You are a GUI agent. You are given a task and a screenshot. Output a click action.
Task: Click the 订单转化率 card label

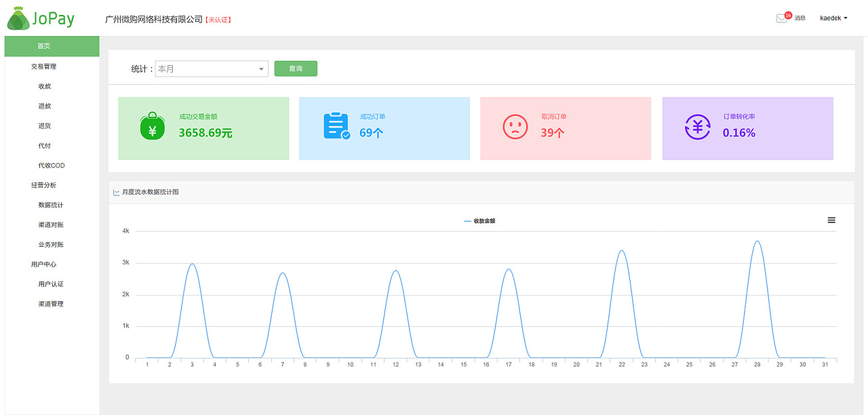click(x=739, y=117)
